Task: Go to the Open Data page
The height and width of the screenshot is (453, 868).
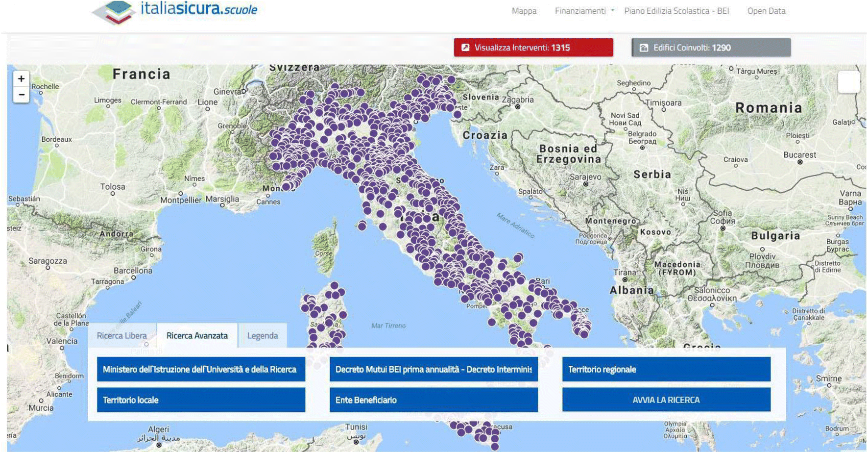Action: [766, 11]
